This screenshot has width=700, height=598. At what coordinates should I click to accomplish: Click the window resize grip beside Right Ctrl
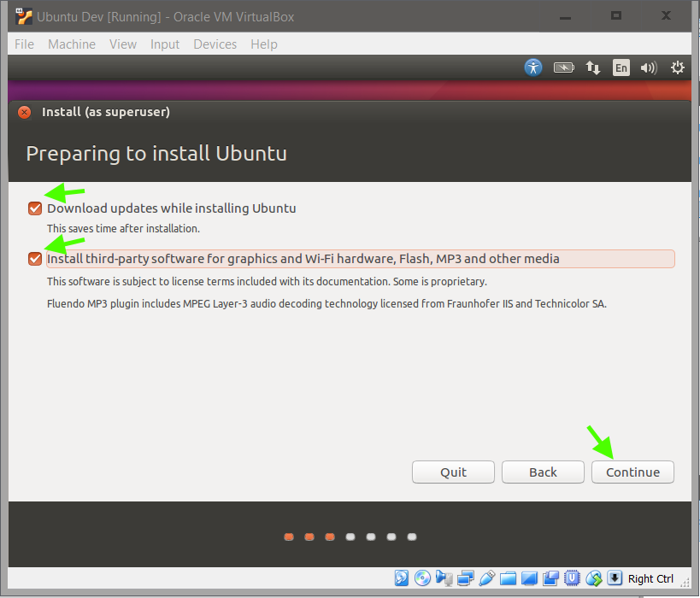[685, 582]
